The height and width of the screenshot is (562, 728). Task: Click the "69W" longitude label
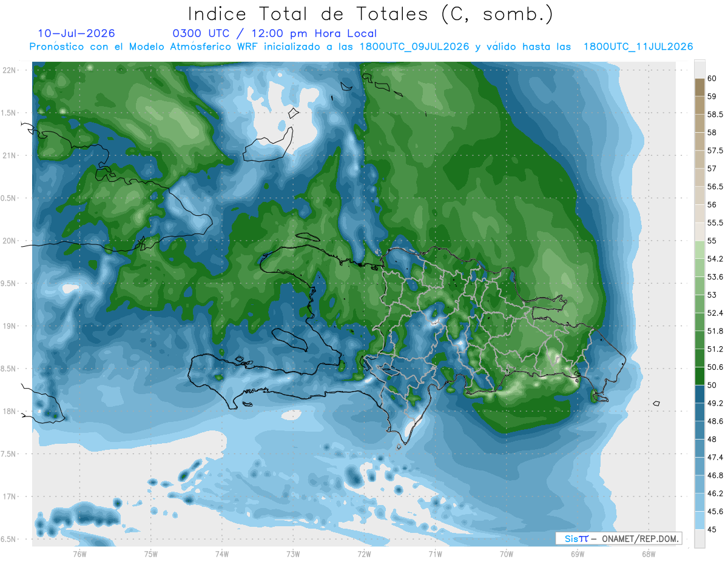pyautogui.click(x=577, y=554)
